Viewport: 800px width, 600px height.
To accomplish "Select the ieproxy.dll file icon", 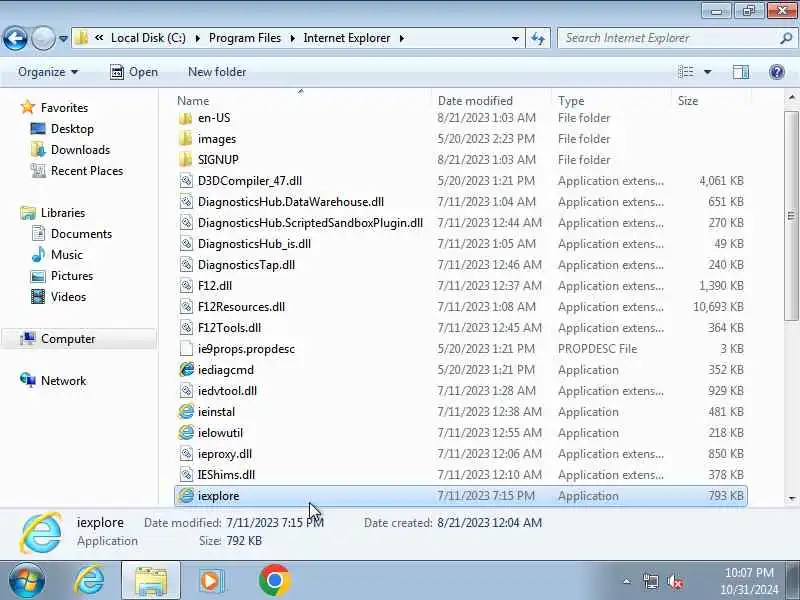I will 186,454.
